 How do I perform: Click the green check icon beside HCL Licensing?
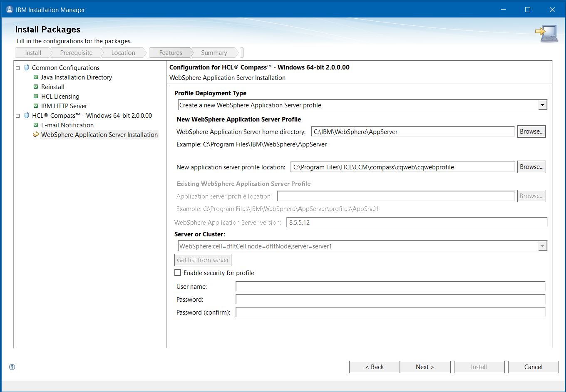click(36, 96)
